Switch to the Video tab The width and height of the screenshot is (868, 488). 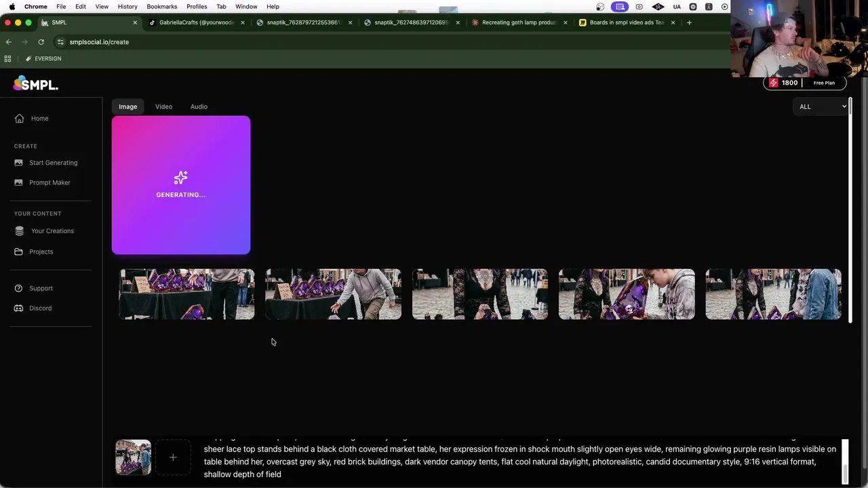click(163, 106)
